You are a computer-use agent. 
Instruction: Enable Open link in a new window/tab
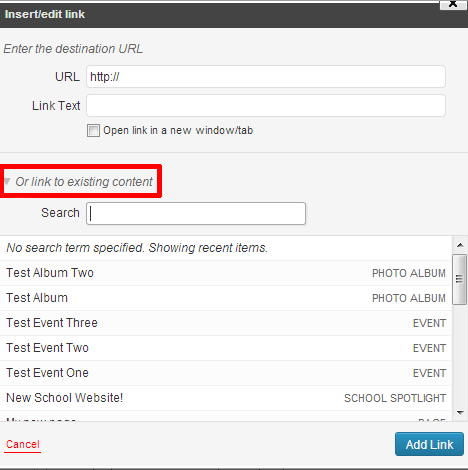93,130
